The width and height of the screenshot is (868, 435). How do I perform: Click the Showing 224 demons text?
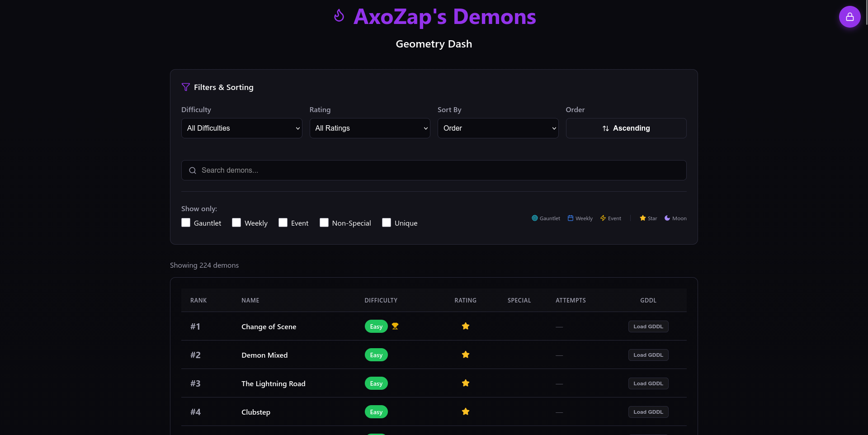click(x=204, y=265)
